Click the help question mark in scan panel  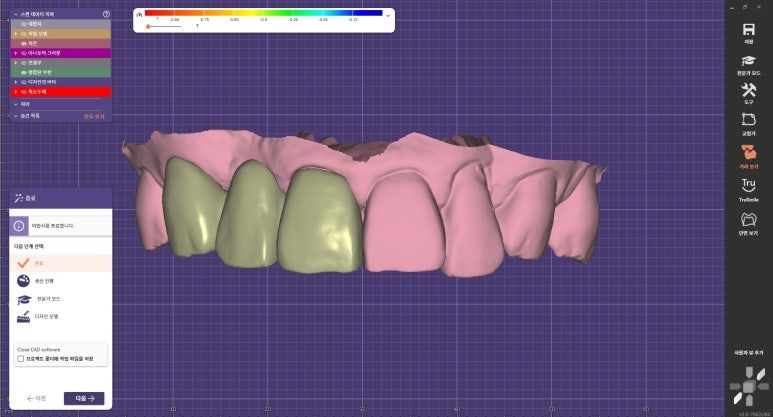(x=106, y=14)
